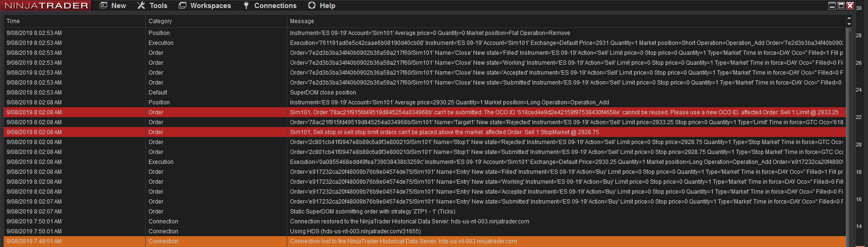Select the 'Stop1' New state='Submitted' message
The image size is (868, 247).
(x=566, y=152)
